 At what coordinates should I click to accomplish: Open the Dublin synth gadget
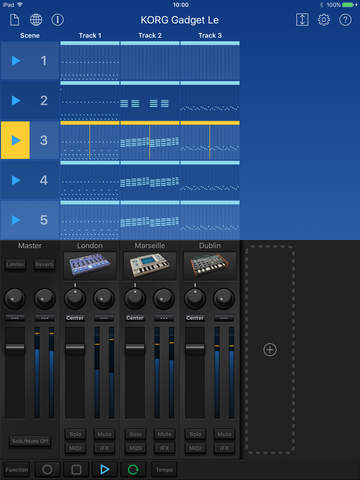[x=210, y=265]
